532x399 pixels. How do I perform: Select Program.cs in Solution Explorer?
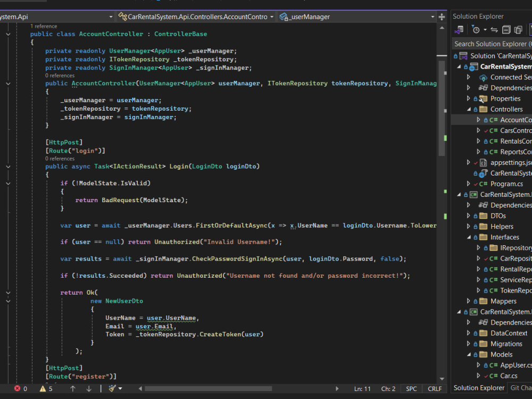click(x=506, y=184)
